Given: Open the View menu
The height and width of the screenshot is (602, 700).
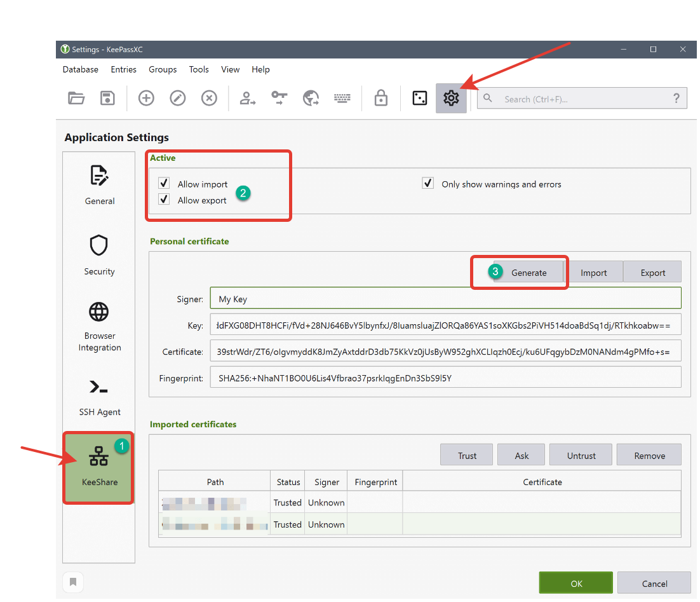Looking at the screenshot, I should pos(231,69).
